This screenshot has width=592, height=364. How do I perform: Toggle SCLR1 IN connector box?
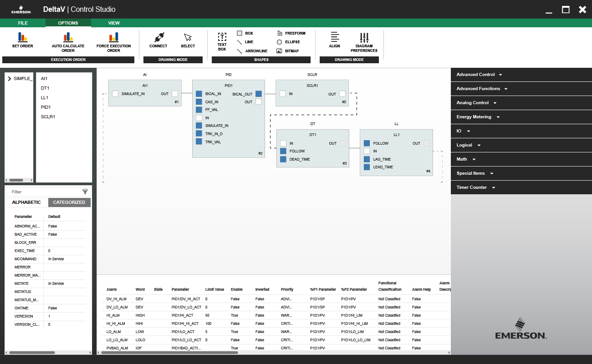(x=283, y=94)
